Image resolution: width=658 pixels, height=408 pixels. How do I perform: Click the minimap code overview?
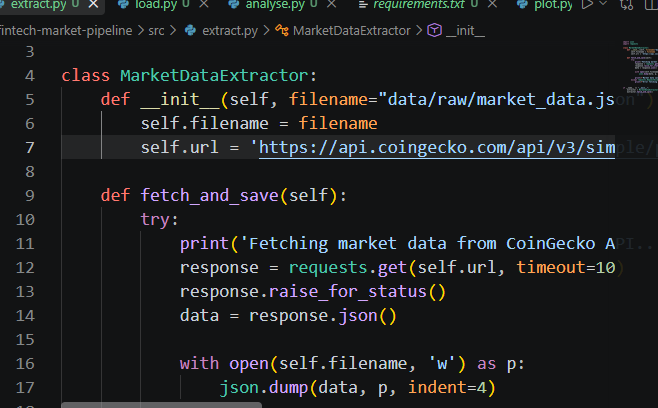[x=640, y=66]
